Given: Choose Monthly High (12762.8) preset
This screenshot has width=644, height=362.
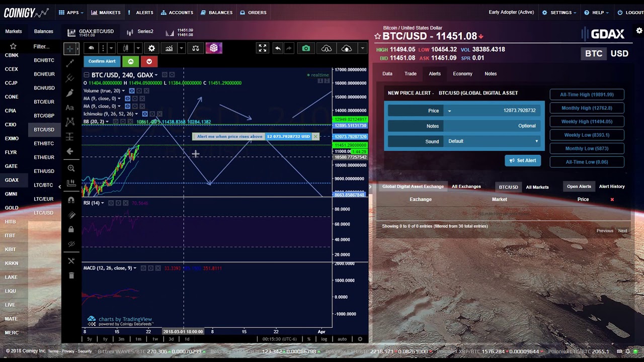Looking at the screenshot, I should point(587,108).
